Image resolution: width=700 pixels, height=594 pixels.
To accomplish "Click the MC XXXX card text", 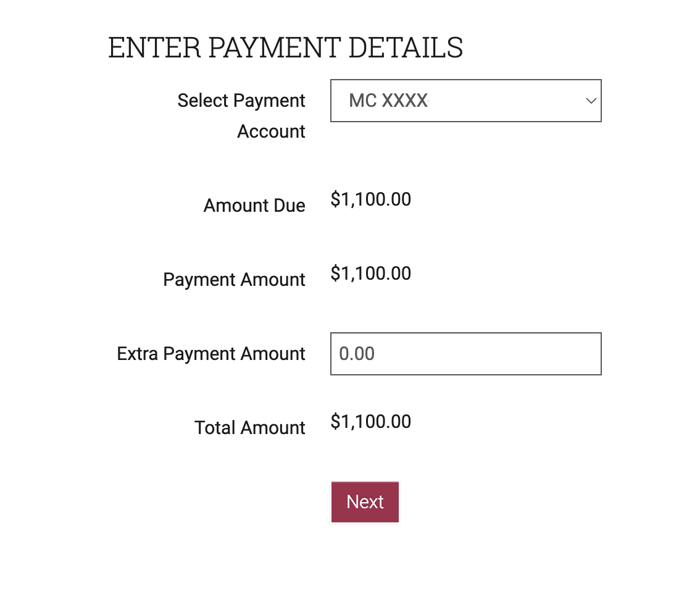I will point(388,101).
